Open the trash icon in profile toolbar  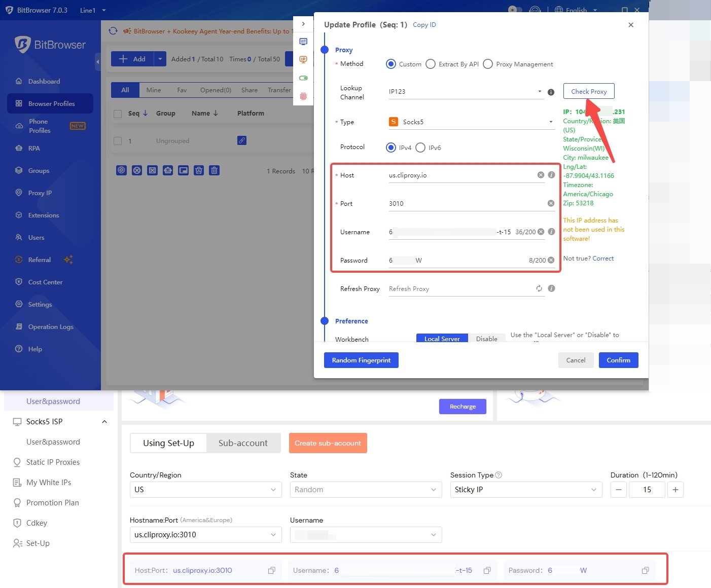(x=214, y=170)
